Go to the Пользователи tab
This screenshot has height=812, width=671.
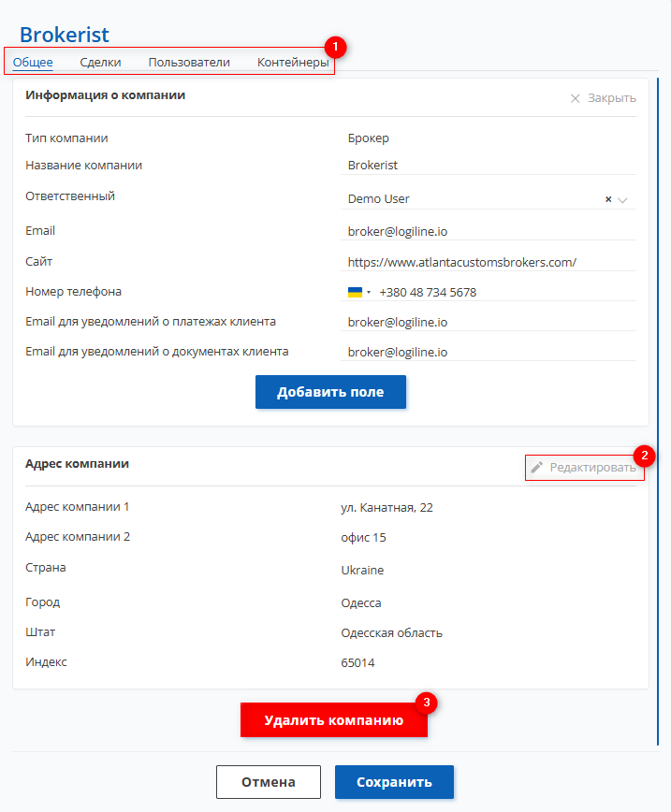pos(189,62)
